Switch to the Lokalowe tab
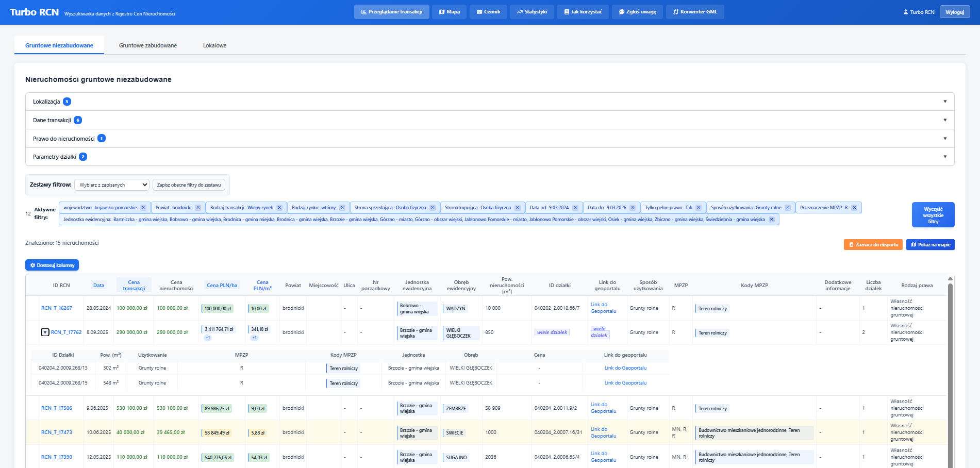Viewport: 980px width, 468px height. coord(214,45)
